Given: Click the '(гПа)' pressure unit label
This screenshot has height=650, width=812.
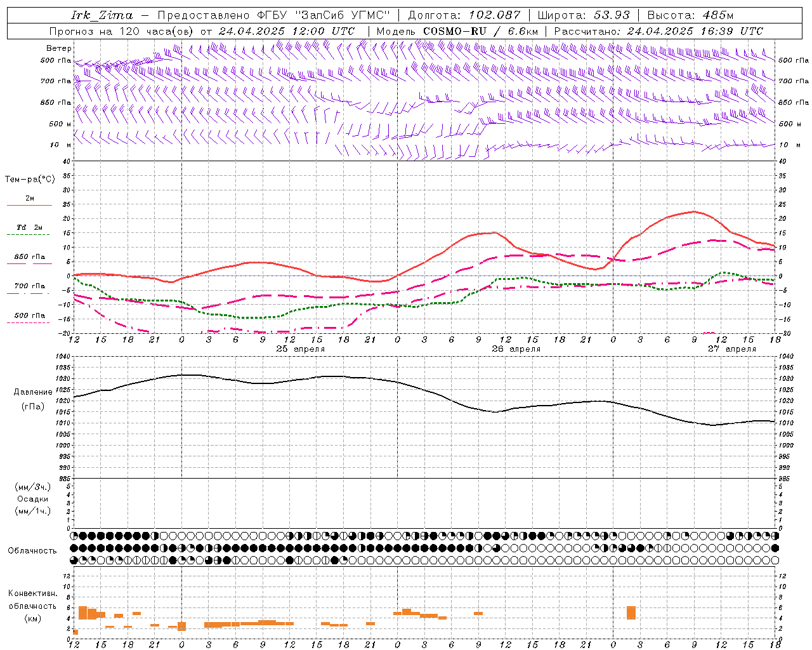Looking at the screenshot, I should [33, 406].
